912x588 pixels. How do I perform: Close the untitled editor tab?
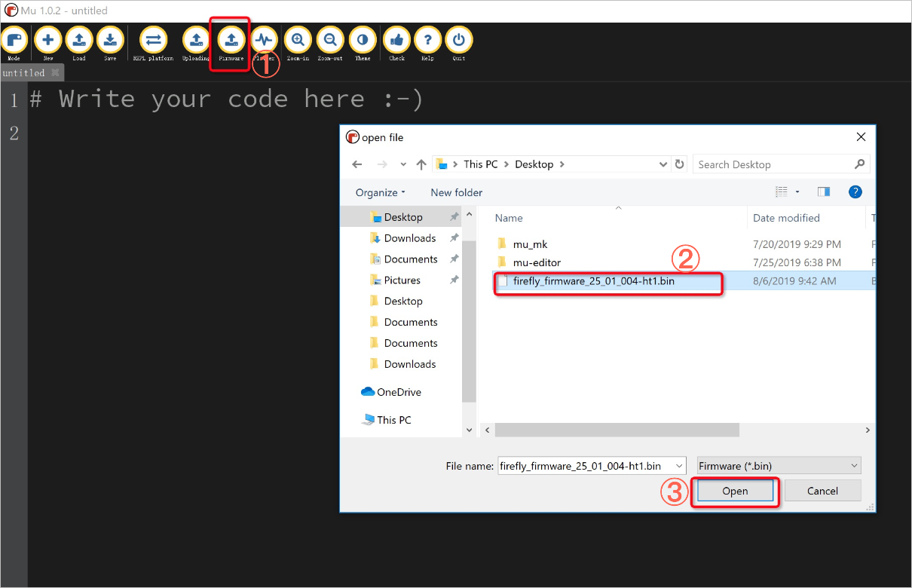(x=55, y=73)
